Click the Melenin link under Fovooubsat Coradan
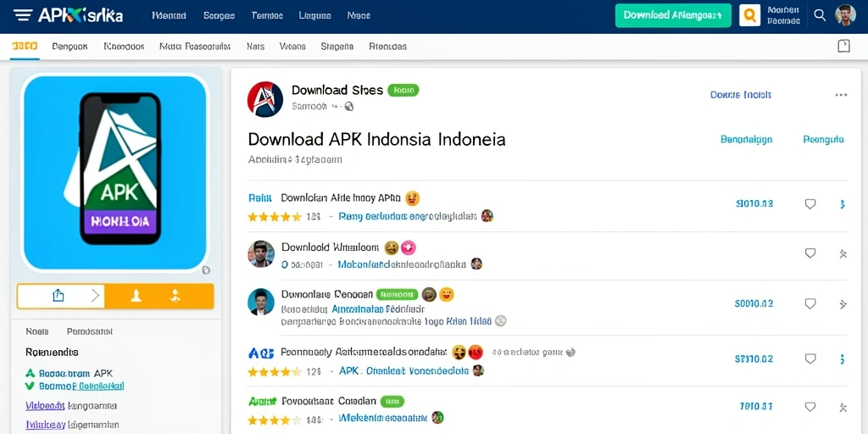The height and width of the screenshot is (434, 868). tap(383, 418)
